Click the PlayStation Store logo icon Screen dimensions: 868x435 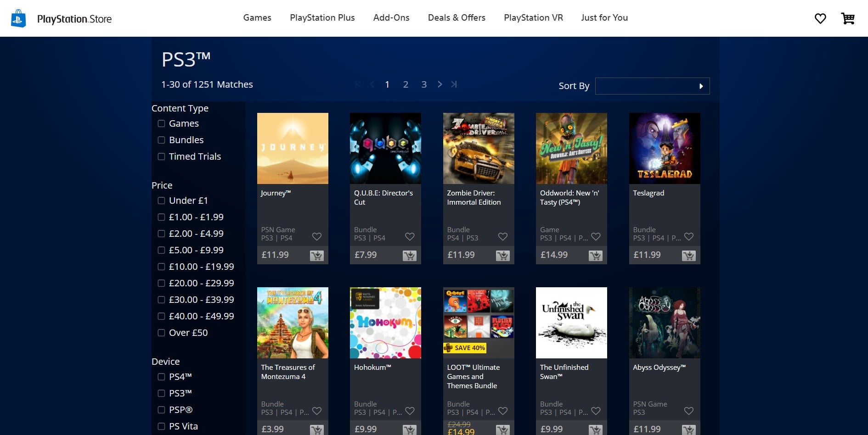point(18,18)
